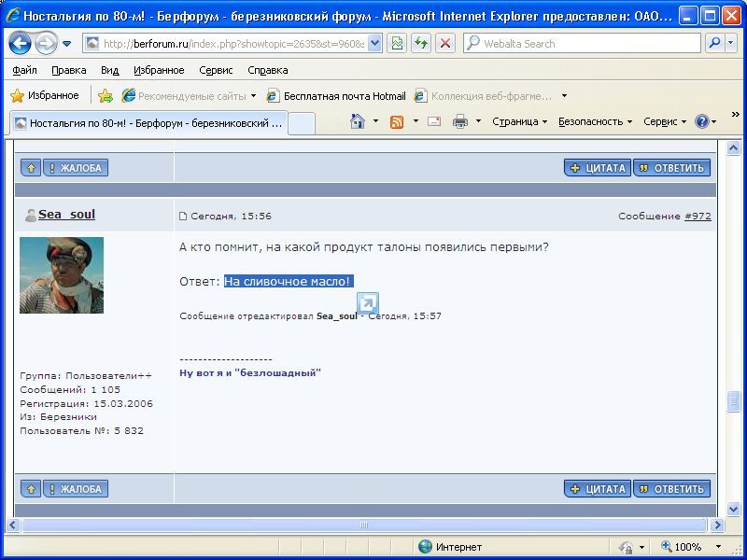747x560 pixels.
Task: Switch to the Ностальгия по 80-м tab
Action: [x=148, y=122]
